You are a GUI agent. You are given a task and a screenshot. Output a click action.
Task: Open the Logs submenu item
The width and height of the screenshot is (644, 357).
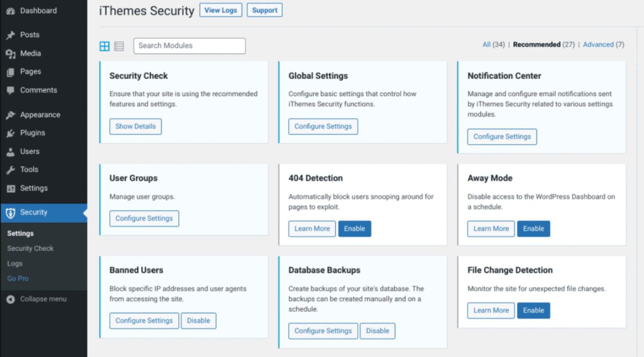click(x=15, y=264)
